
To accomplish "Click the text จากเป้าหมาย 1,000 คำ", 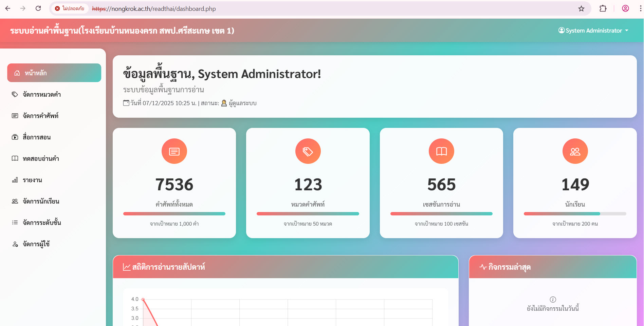I will (174, 224).
